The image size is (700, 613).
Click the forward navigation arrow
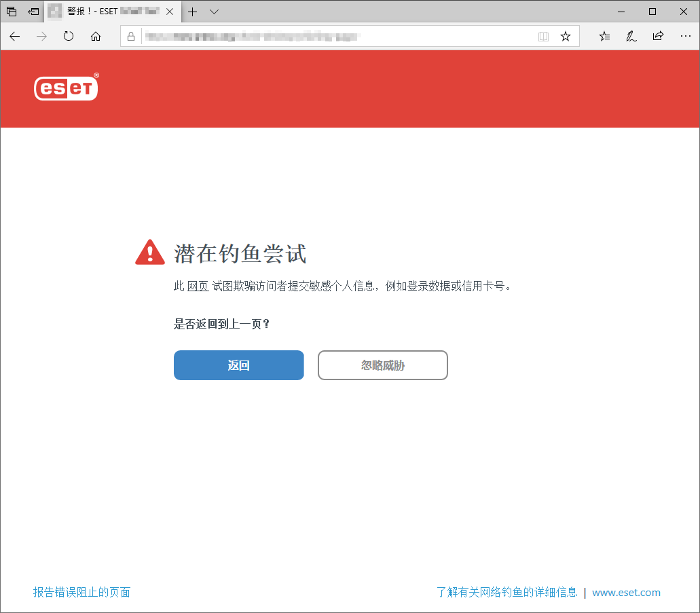pyautogui.click(x=41, y=37)
